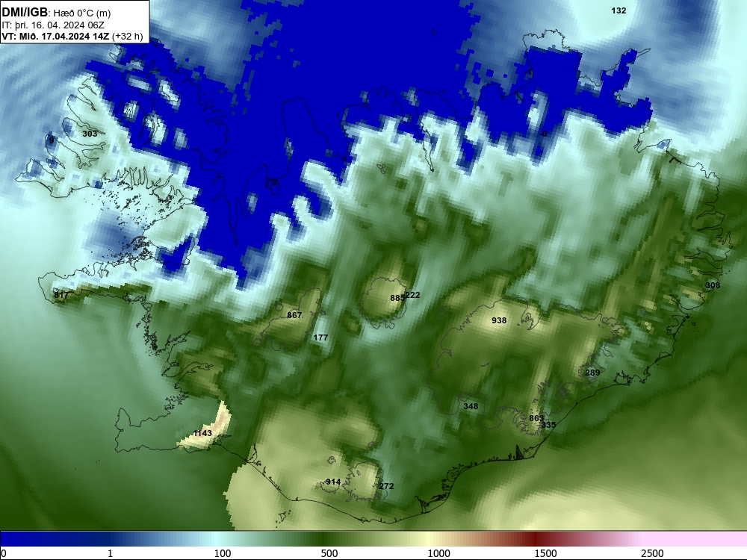Click the colorbar label 500

(329, 553)
